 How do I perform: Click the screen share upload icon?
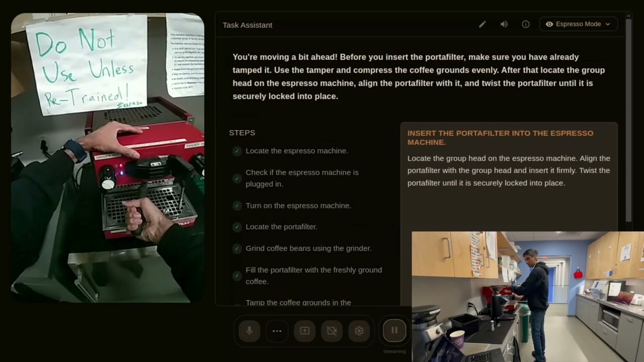pyautogui.click(x=304, y=331)
